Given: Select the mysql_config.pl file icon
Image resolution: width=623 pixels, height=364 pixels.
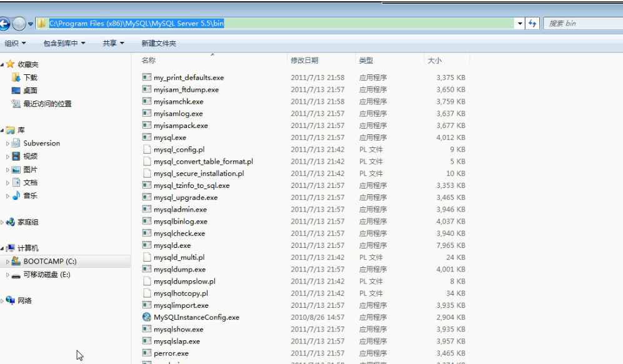Looking at the screenshot, I should [147, 149].
